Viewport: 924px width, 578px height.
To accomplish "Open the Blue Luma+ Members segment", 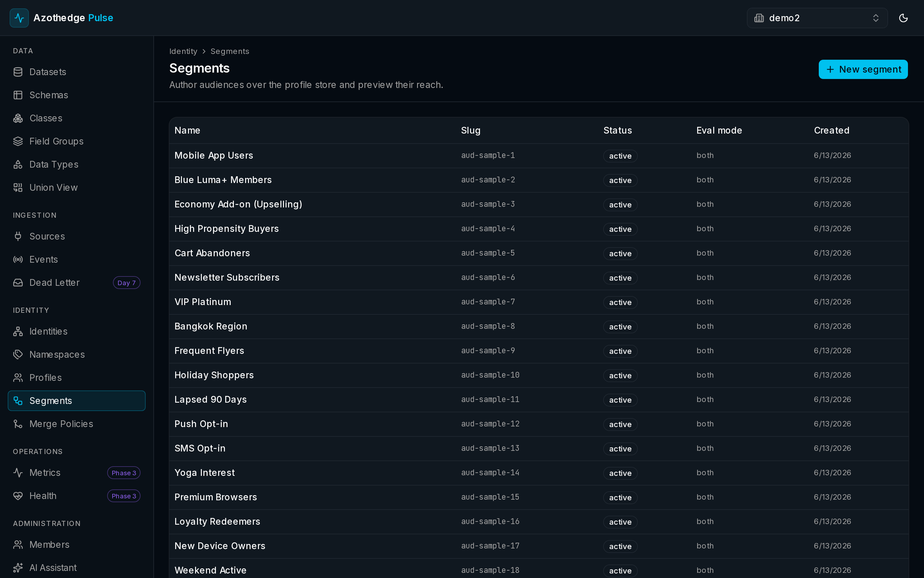I will [x=223, y=180].
